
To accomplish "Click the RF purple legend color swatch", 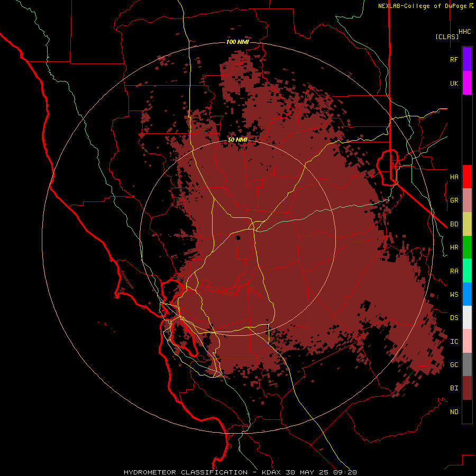I will (x=467, y=59).
